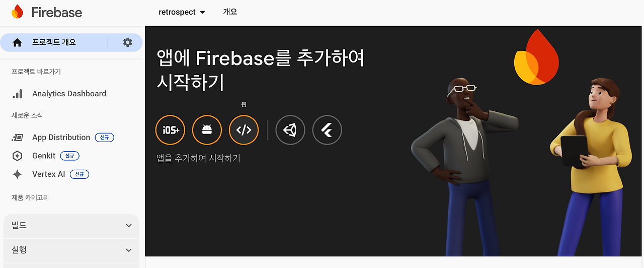The height and width of the screenshot is (268, 644).
Task: Add a Flutter app to Firebase
Action: click(327, 130)
